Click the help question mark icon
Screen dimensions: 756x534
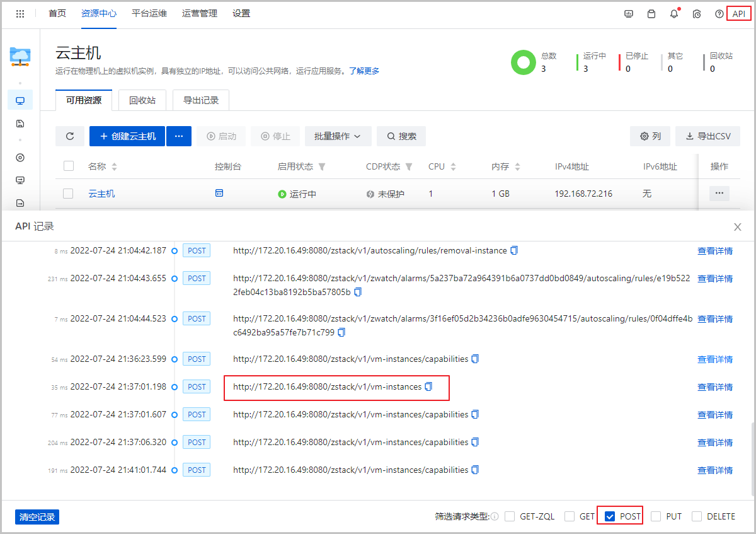pyautogui.click(x=719, y=13)
